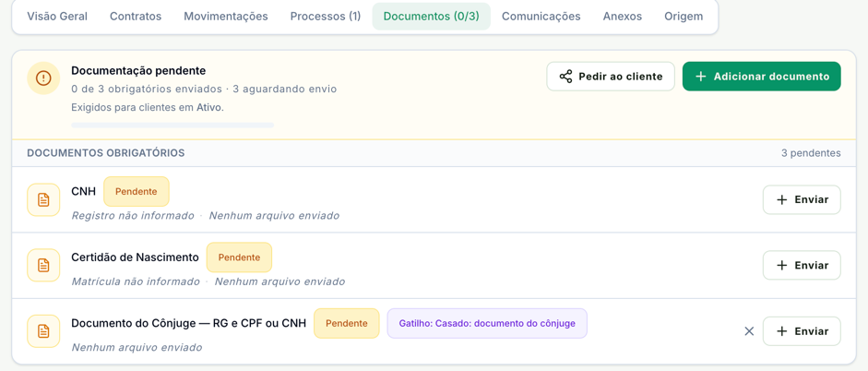Click the CNH document icon

pyautogui.click(x=43, y=200)
